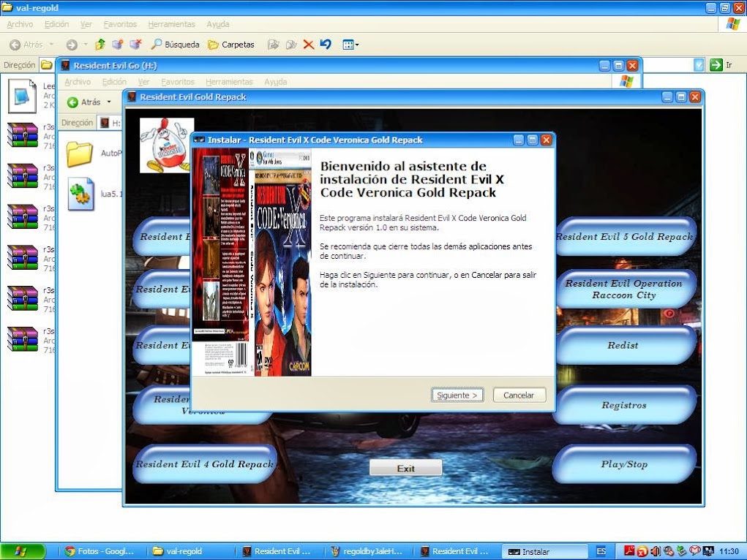This screenshot has height=560, width=747.
Task: Open the back history dropdown arrow in val-regold
Action: coord(51,45)
